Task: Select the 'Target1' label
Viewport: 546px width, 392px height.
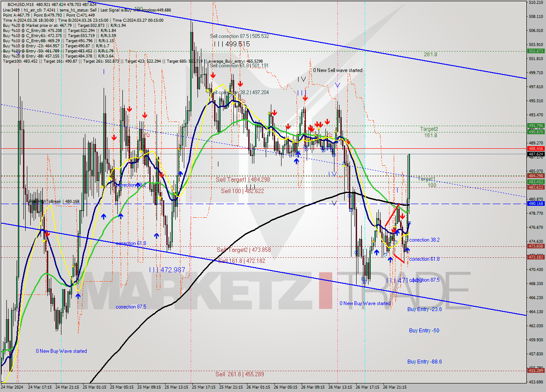Action: click(x=427, y=179)
